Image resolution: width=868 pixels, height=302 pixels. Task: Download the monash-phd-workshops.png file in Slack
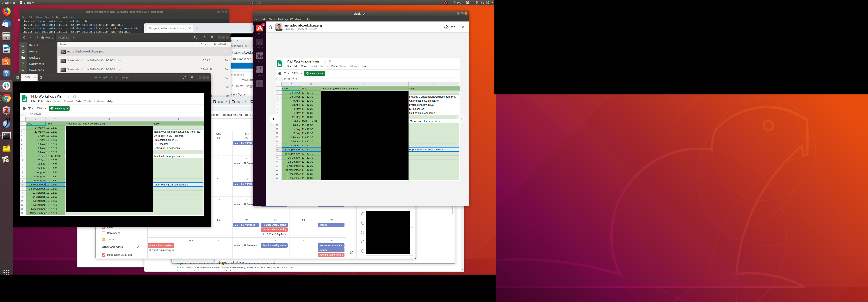pyautogui.click(x=446, y=27)
